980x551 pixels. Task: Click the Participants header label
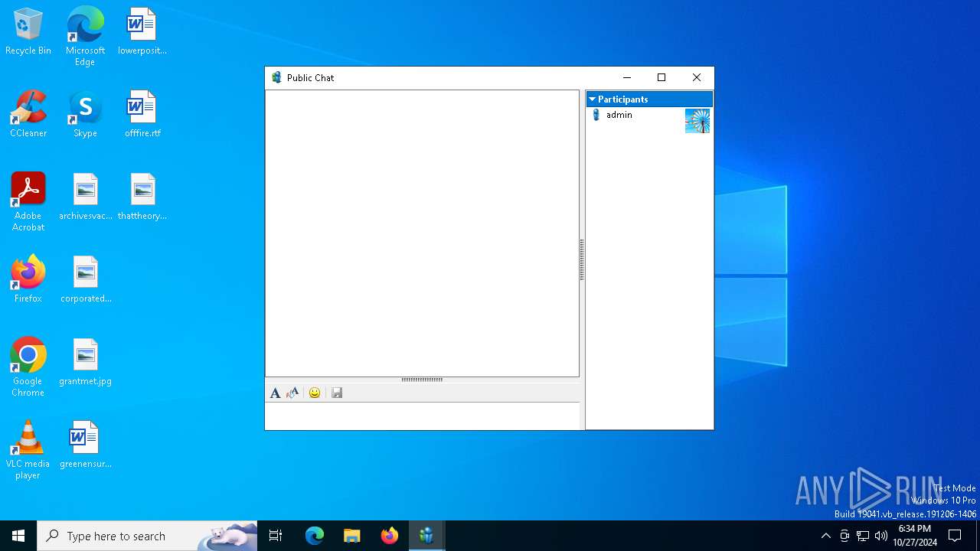tap(622, 99)
